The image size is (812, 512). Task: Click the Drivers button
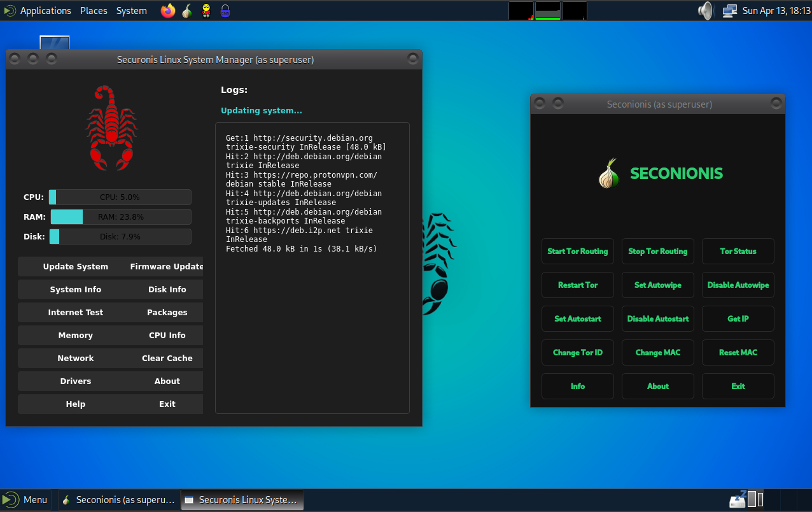(75, 381)
